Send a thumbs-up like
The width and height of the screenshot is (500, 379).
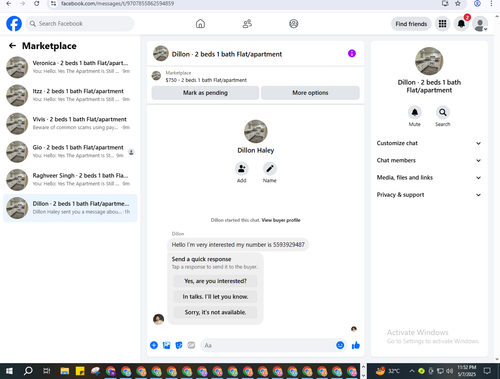click(356, 345)
